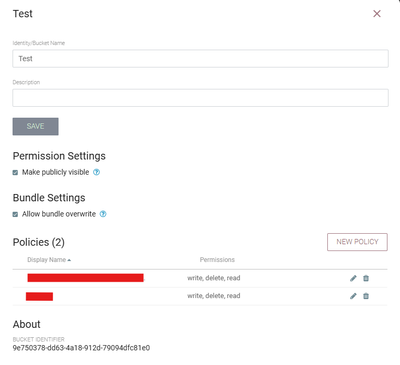
Task: Delete the second policy with trash icon
Action: pyautogui.click(x=366, y=296)
